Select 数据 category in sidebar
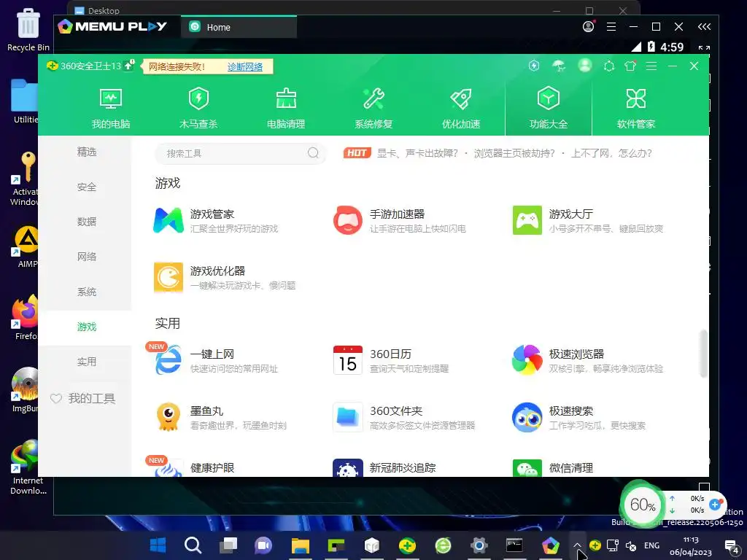This screenshot has width=747, height=560. pos(86,222)
